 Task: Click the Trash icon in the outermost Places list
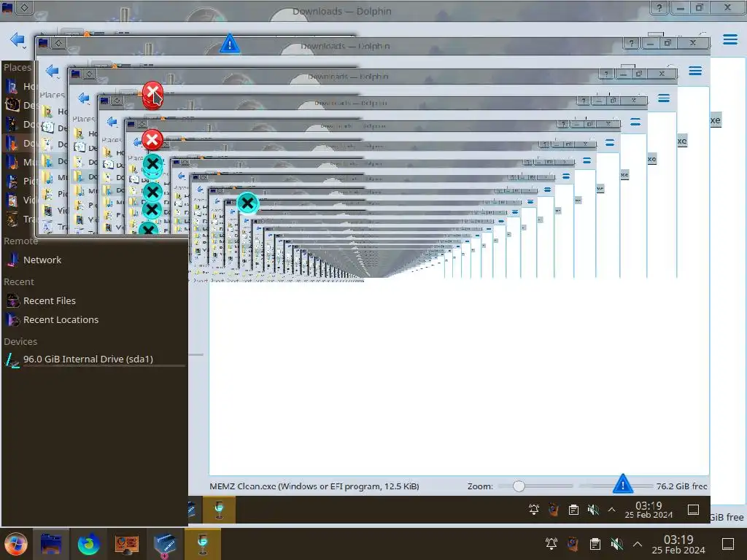coord(12,219)
